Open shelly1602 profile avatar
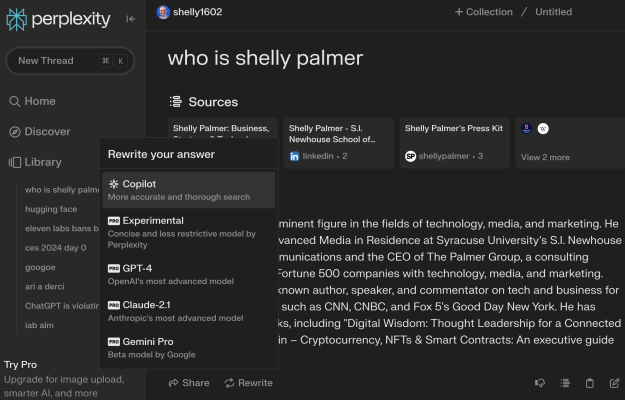Screen dimensions: 625x400 pyautogui.click(x=163, y=12)
